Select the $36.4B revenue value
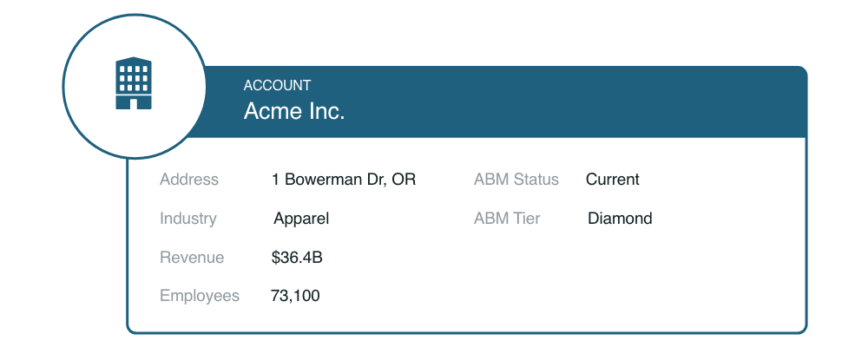Viewport: 868px width, 347px height. click(297, 258)
